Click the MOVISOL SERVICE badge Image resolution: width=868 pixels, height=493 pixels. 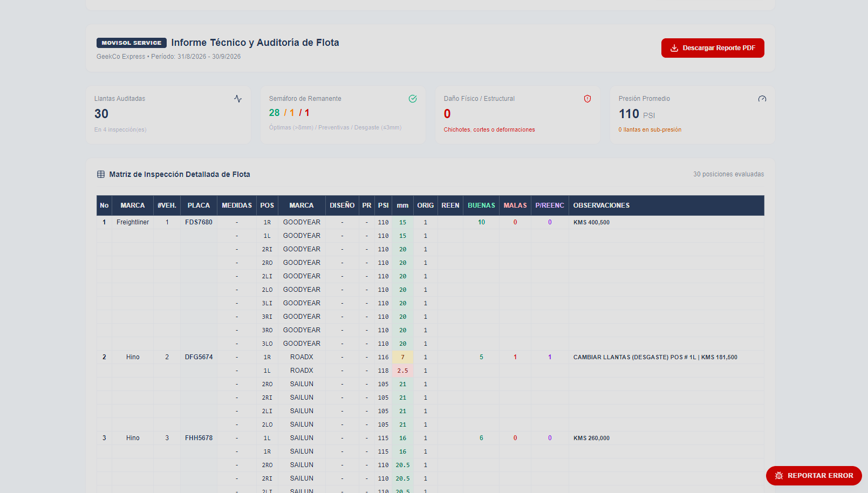tap(132, 43)
